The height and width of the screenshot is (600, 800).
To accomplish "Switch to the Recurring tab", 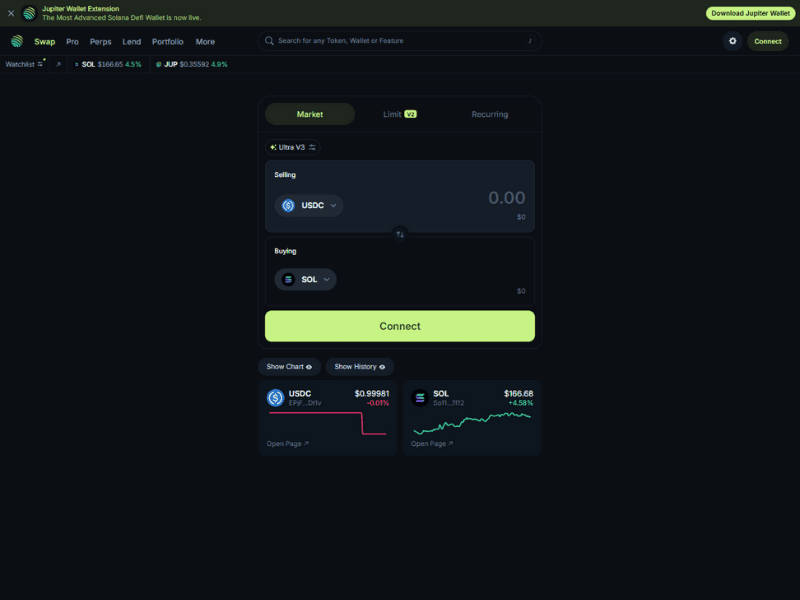I will coord(489,113).
